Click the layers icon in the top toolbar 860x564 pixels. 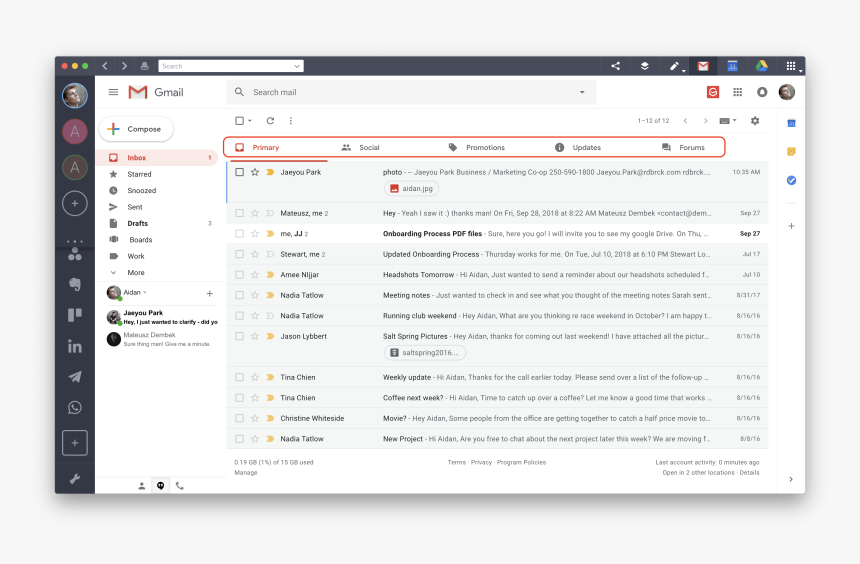pyautogui.click(x=644, y=66)
